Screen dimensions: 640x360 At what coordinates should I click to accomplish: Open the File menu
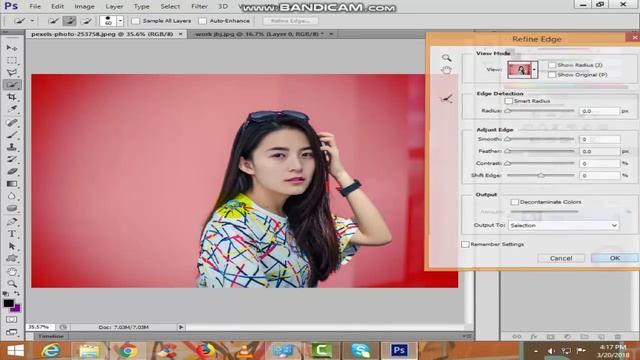click(x=35, y=7)
